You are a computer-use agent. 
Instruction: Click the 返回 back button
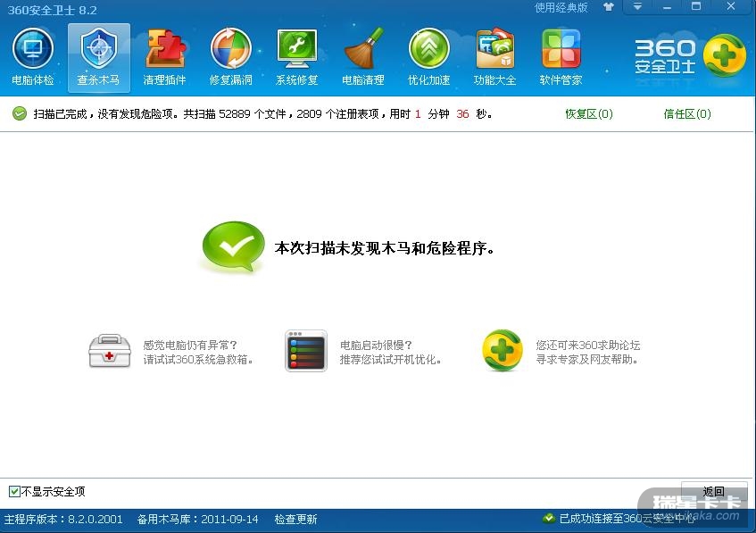714,492
